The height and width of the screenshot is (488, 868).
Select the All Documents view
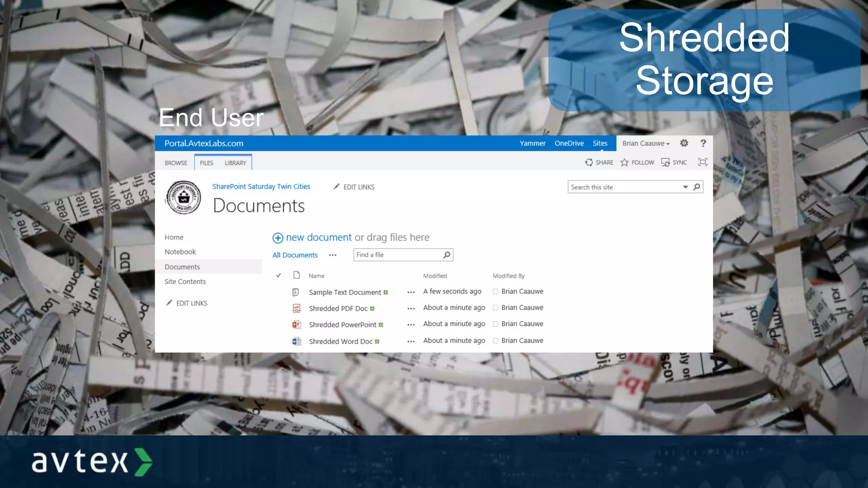point(295,255)
